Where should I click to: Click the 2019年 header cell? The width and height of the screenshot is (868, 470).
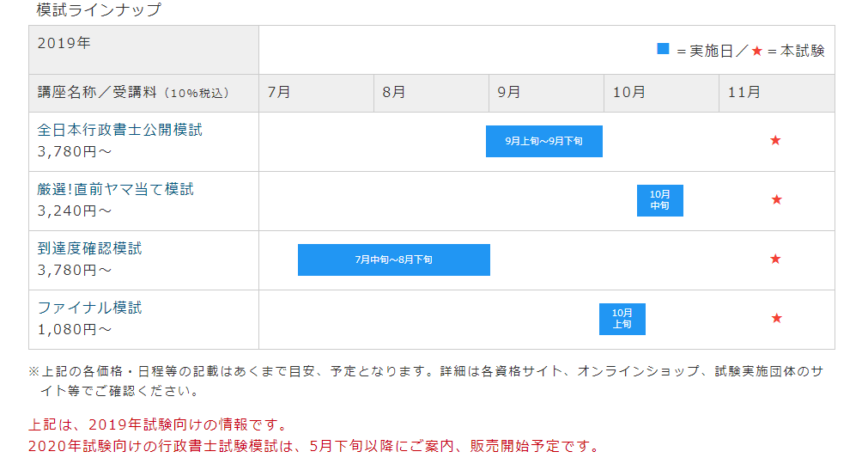(x=64, y=42)
